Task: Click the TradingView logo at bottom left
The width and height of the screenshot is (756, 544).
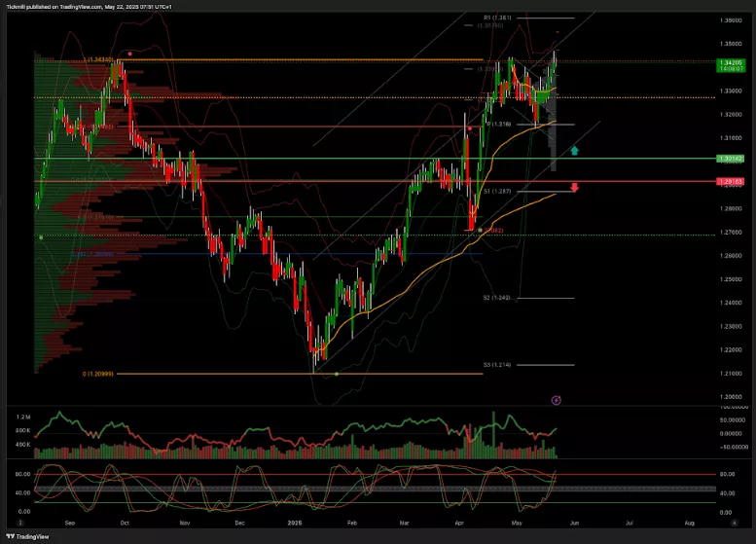Action: [27, 535]
